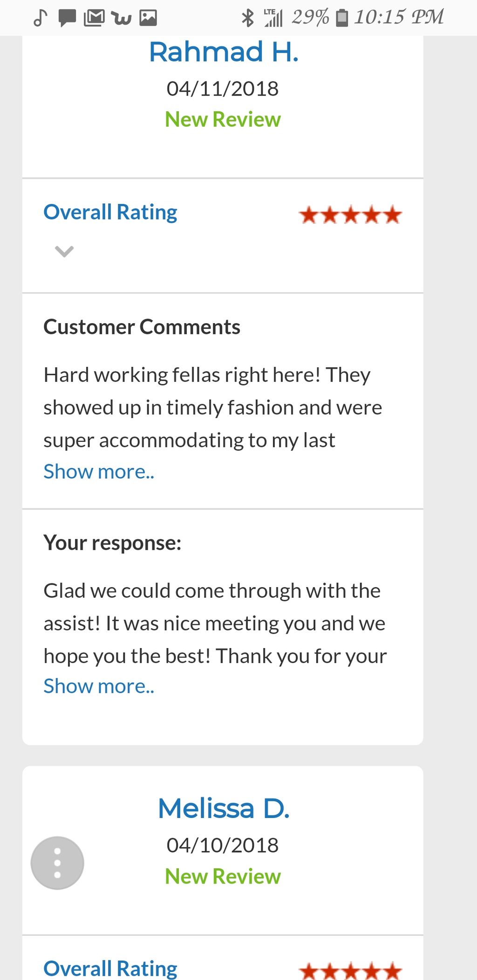477x980 pixels.
Task: Tap the battery status icon
Action: point(342,18)
